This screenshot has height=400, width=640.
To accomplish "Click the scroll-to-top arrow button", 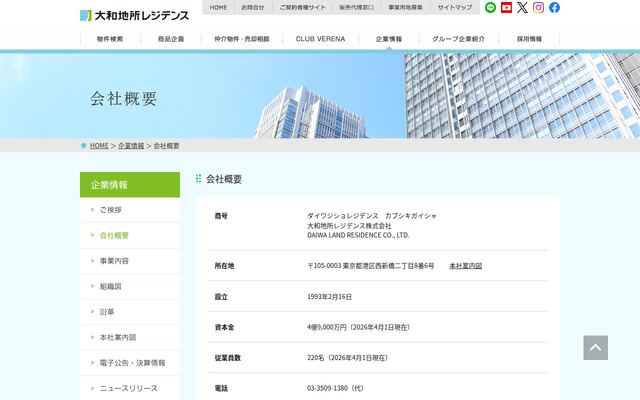I will click(x=596, y=348).
